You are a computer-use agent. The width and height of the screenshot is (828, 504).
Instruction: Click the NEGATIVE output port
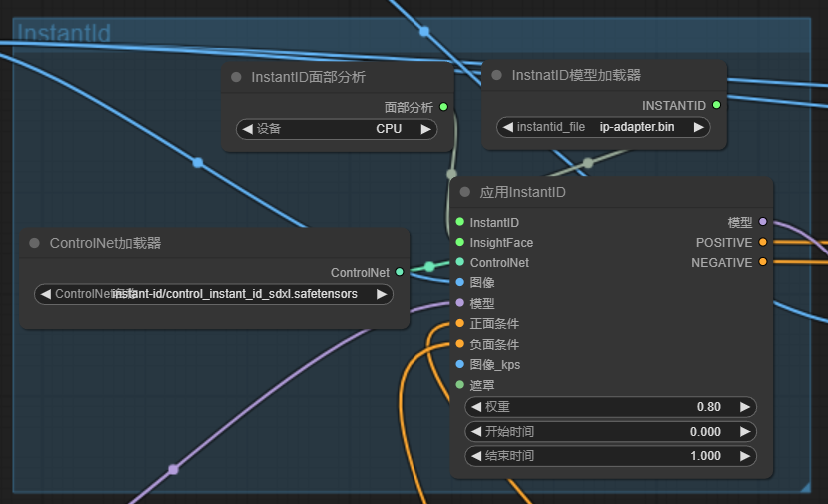tap(762, 262)
